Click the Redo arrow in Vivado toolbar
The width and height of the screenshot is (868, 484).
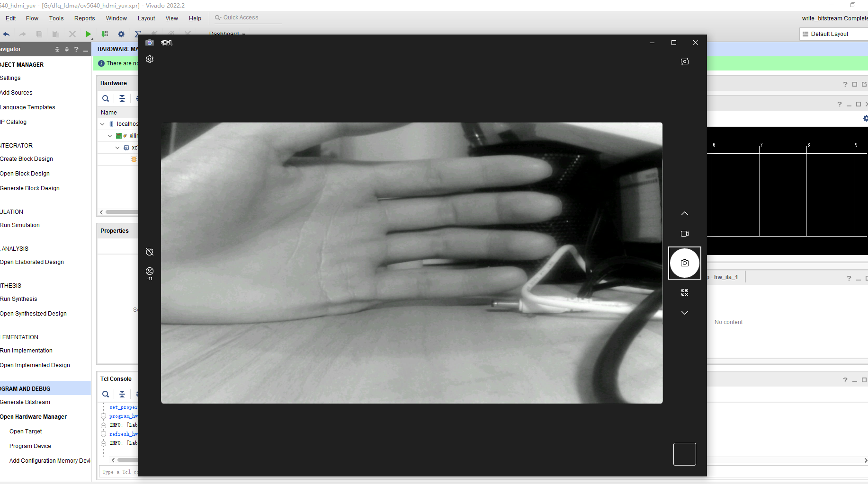click(22, 34)
